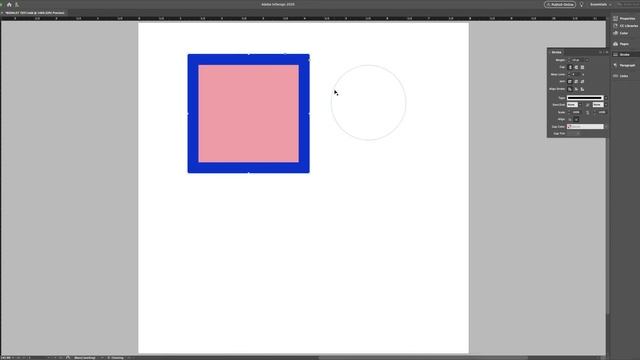Open the Links panel

point(621,76)
